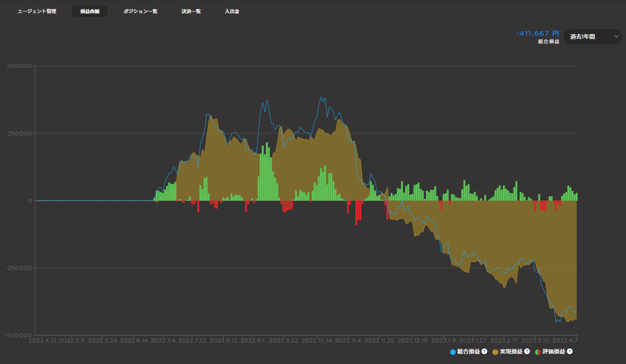Click help icon next to 実現損益

(x=527, y=351)
